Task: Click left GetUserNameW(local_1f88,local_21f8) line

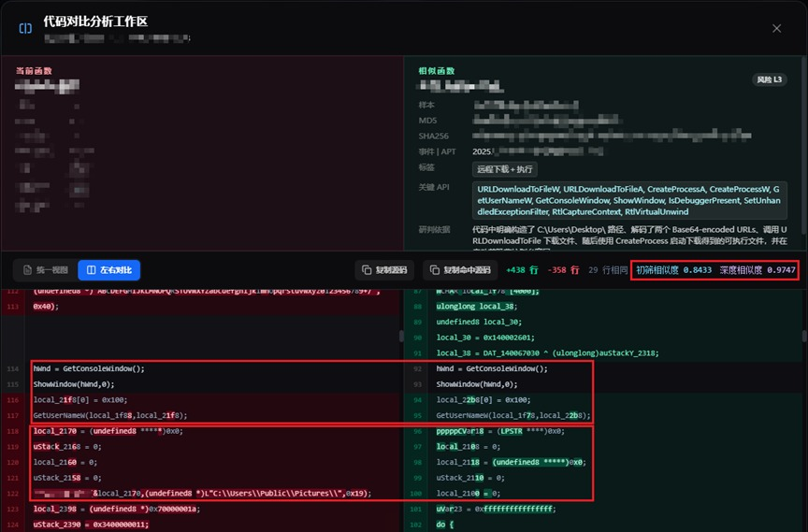Action: pos(110,416)
